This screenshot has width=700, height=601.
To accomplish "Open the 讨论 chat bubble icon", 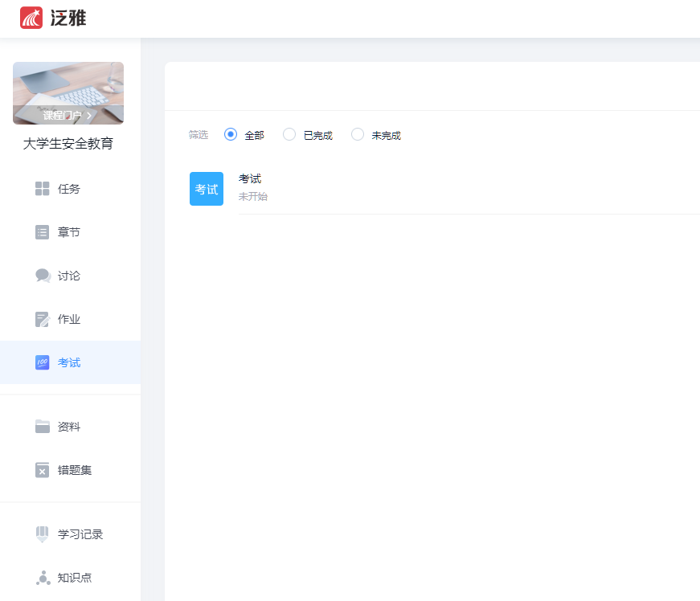I will point(43,276).
